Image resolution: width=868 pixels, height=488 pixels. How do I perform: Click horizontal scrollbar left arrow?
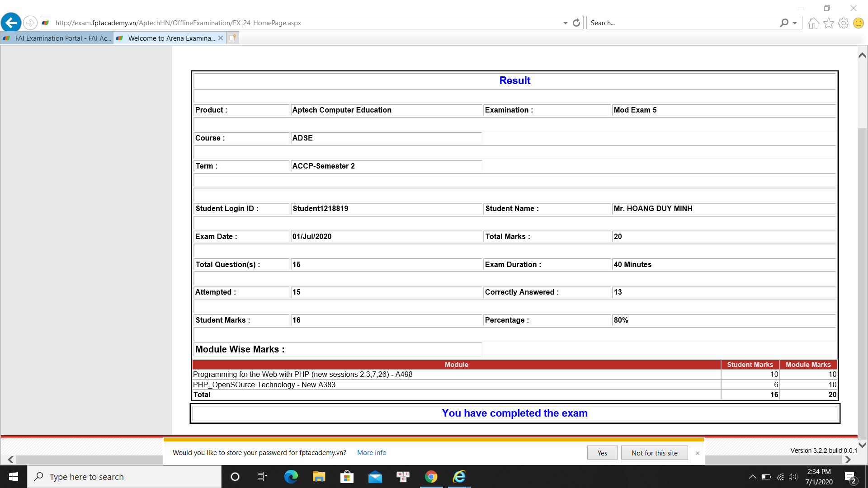coord(11,460)
